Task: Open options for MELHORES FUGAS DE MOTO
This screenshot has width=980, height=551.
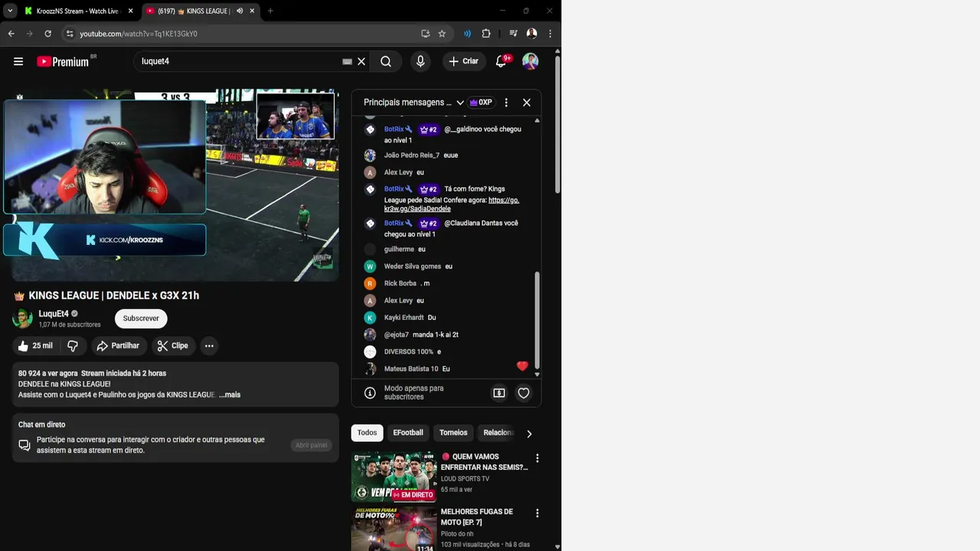Action: pyautogui.click(x=537, y=514)
